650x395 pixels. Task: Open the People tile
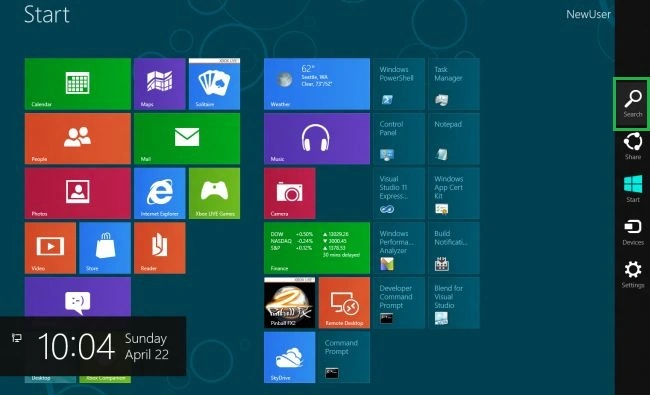pyautogui.click(x=78, y=138)
